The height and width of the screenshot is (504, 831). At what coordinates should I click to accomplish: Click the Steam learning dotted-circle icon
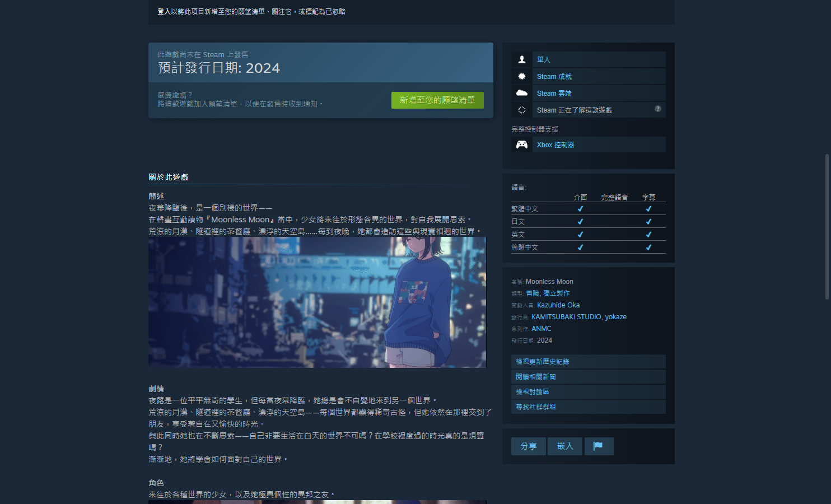coord(522,110)
